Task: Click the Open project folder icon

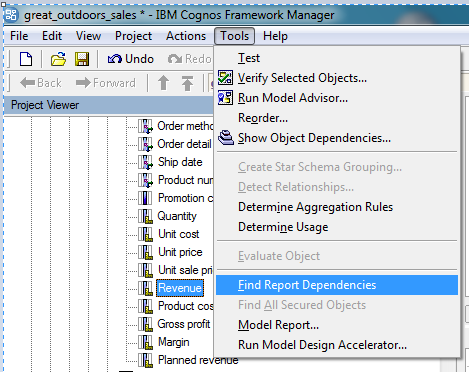Action: coord(58,59)
